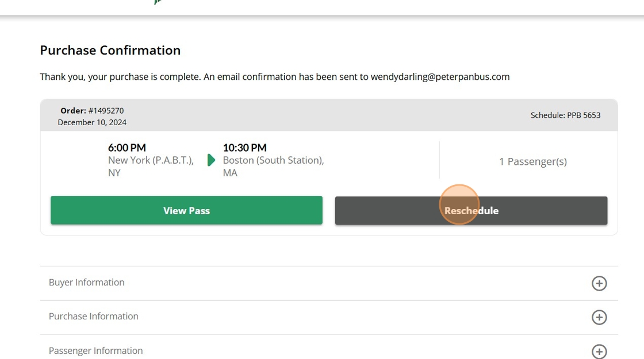Click the green route arrow icon
Viewport: 644px width, 359px height.
pos(211,160)
